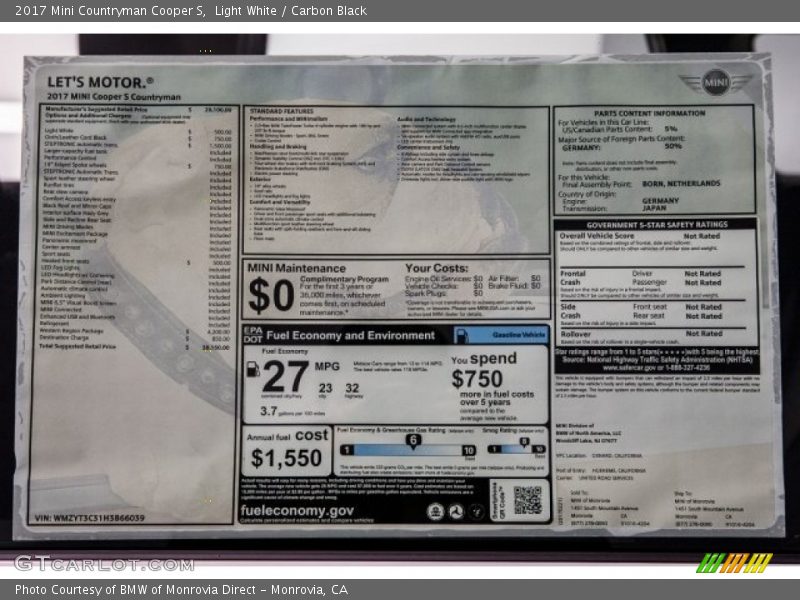
Task: Click the MINI Maintenance heading
Action: pyautogui.click(x=296, y=268)
